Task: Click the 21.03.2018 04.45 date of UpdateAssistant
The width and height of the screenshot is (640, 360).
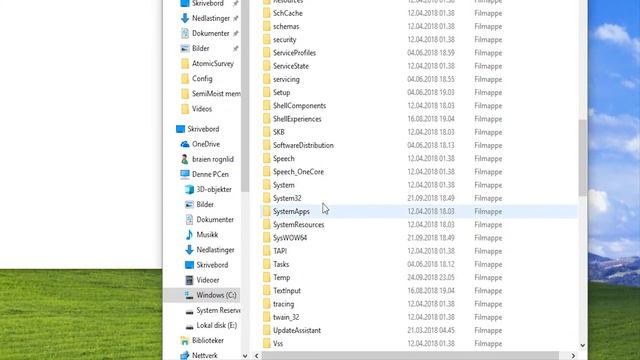Action: point(431,331)
